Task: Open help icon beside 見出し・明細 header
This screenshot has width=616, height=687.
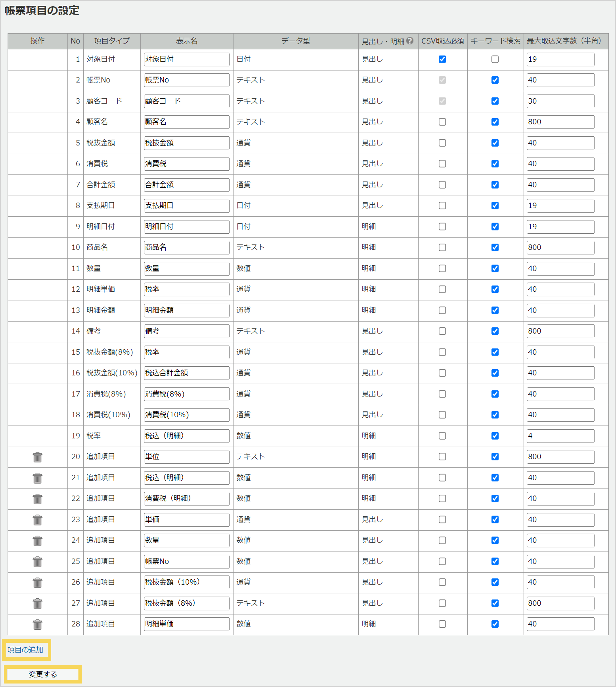Action: (x=410, y=41)
